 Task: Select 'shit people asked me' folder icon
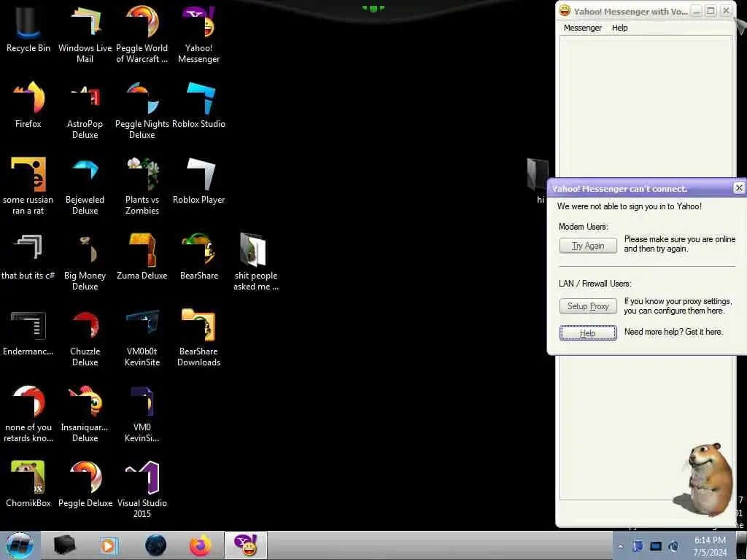click(256, 262)
